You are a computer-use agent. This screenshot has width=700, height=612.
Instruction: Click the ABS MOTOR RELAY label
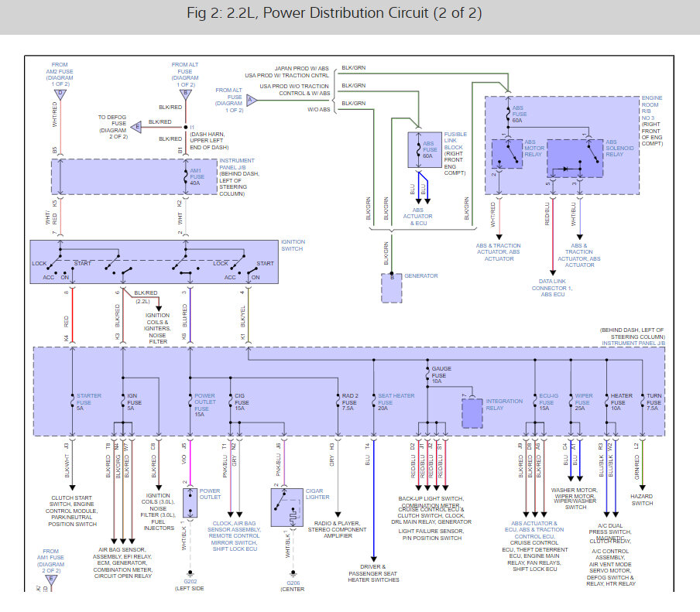[x=534, y=148]
